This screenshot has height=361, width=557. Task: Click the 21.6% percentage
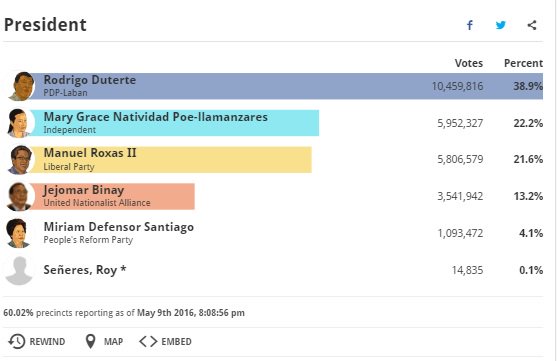click(x=528, y=159)
